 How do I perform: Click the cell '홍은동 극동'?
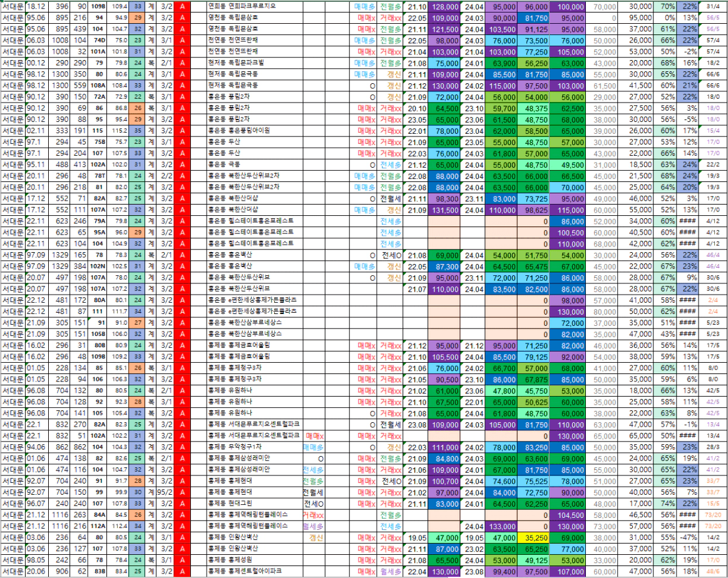coord(254,165)
